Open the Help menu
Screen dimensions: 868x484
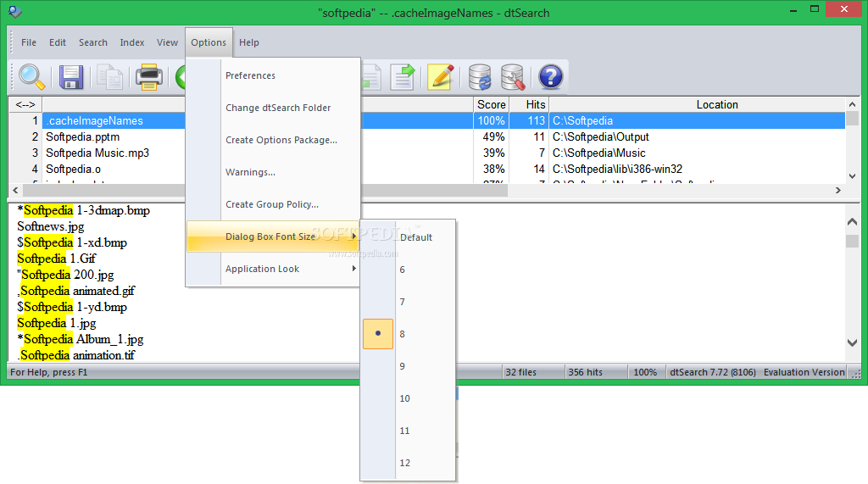249,42
